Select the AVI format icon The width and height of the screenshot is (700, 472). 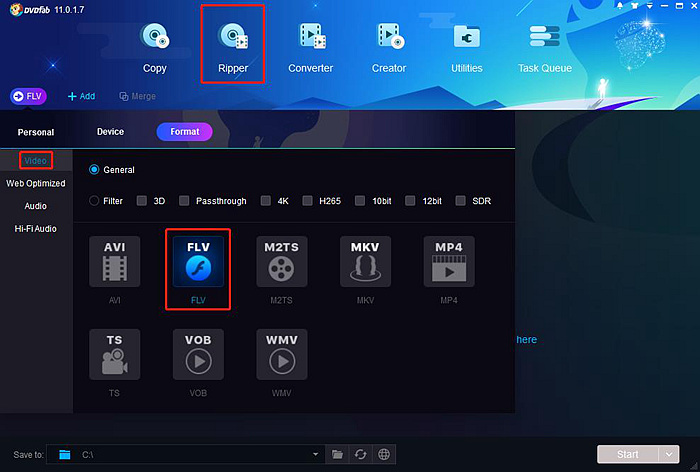[x=115, y=262]
